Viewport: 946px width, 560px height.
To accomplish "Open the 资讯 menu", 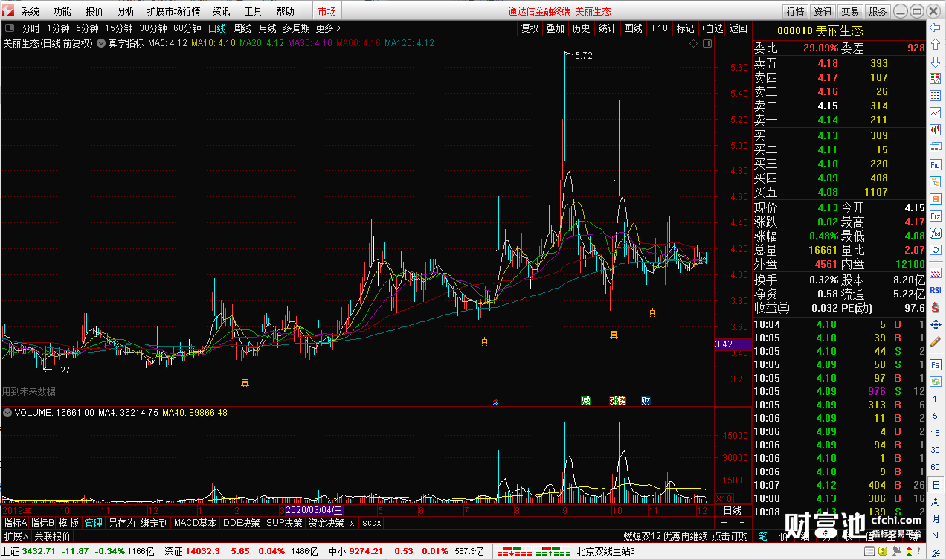I will (x=221, y=11).
